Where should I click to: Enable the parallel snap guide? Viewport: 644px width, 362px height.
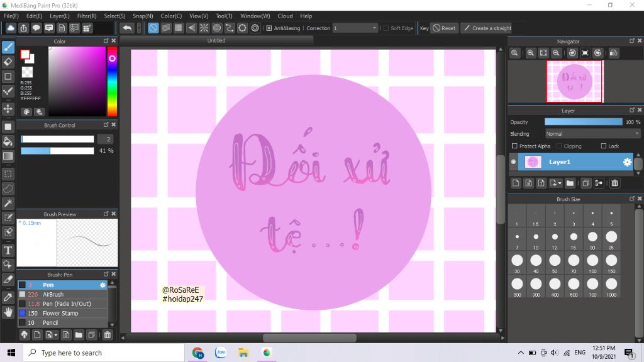click(166, 28)
